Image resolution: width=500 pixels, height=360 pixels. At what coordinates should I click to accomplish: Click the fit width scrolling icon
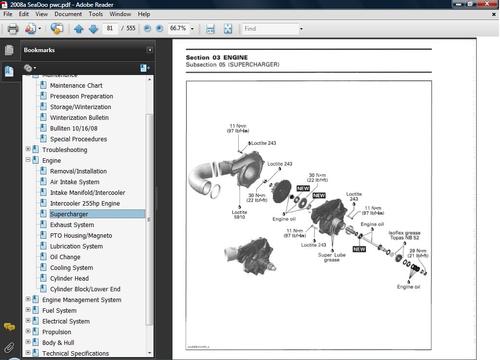(210, 29)
